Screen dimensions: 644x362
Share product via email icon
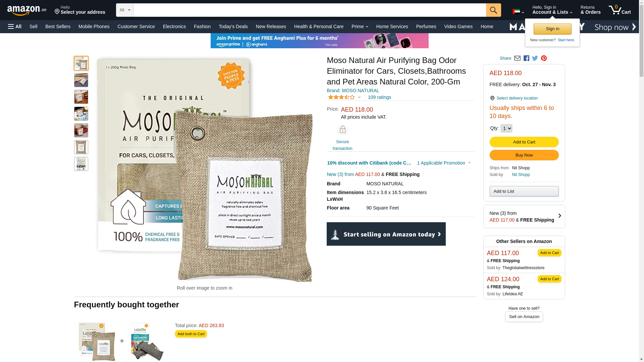[x=517, y=58]
